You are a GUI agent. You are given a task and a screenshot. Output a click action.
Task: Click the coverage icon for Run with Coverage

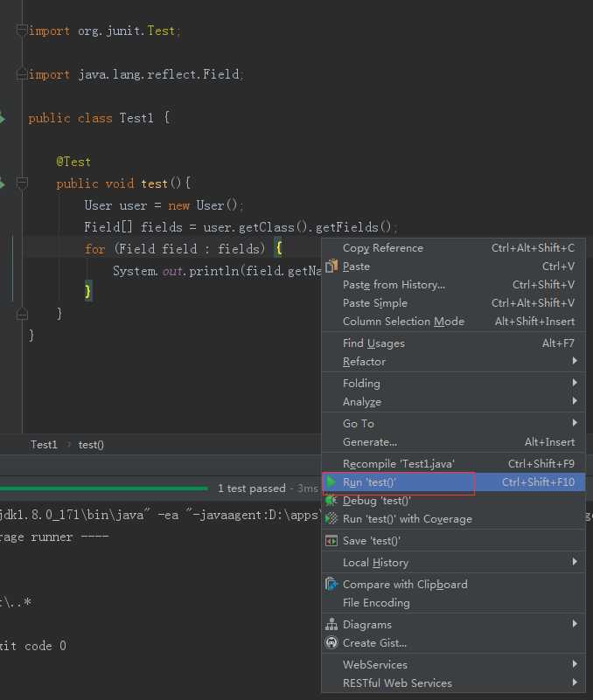(x=331, y=519)
